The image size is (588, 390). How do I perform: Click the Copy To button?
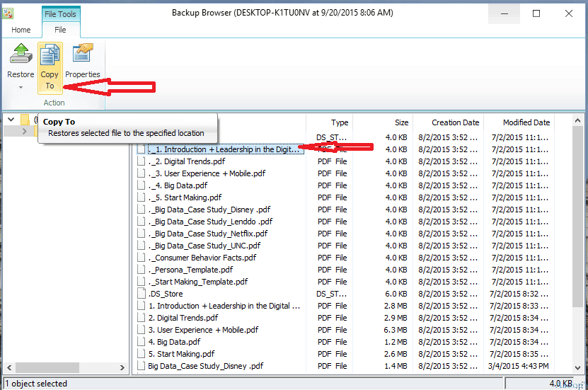(50, 67)
